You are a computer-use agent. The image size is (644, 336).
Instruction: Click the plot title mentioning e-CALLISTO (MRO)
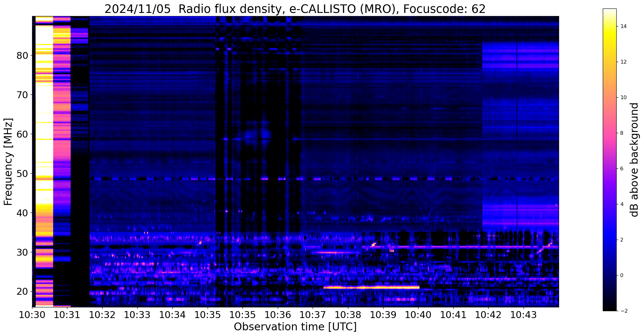[x=295, y=9]
